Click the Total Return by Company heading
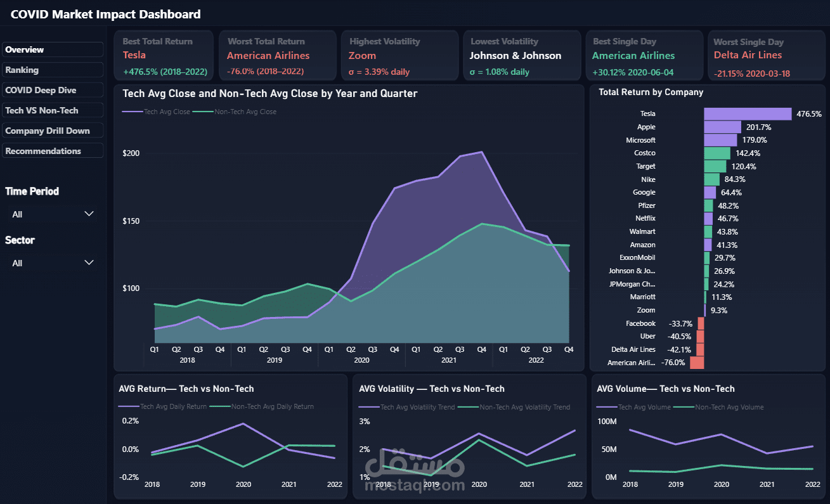 [651, 92]
